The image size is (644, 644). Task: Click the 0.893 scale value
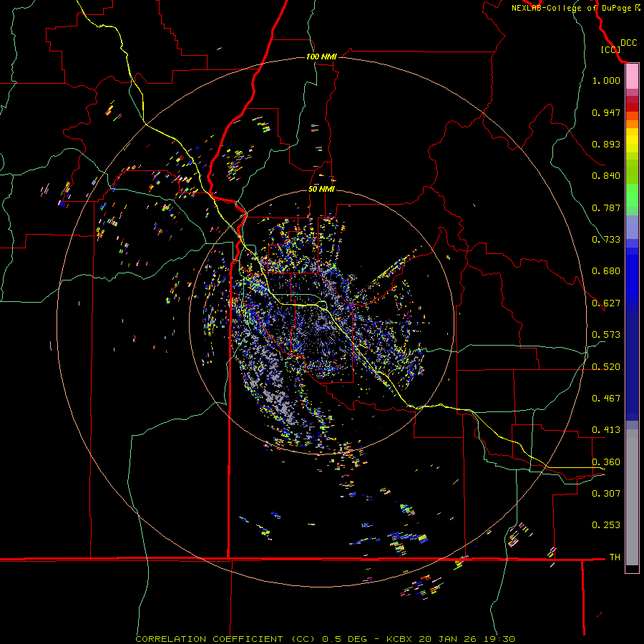pyautogui.click(x=606, y=144)
